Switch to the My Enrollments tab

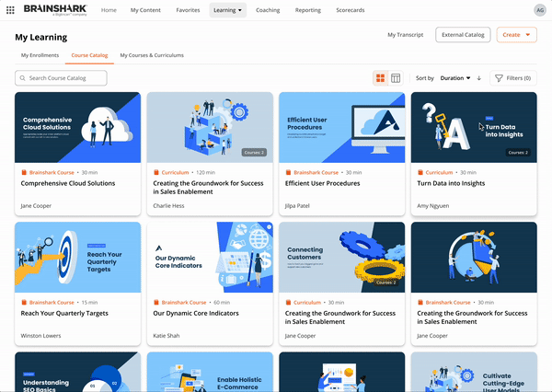(40, 55)
